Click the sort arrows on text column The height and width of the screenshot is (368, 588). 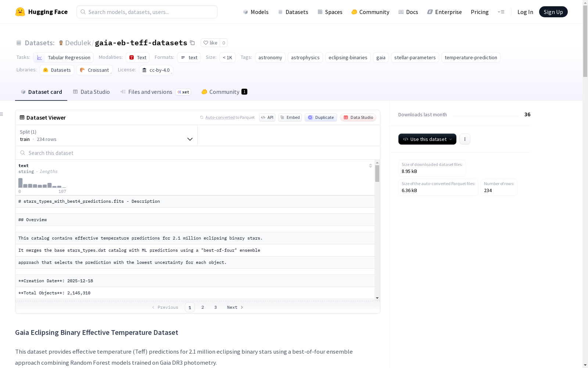(370, 166)
